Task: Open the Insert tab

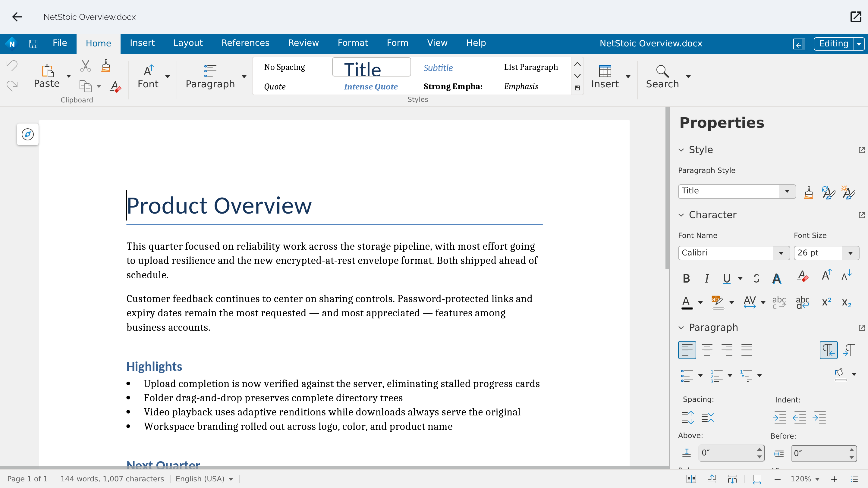Action: 142,43
